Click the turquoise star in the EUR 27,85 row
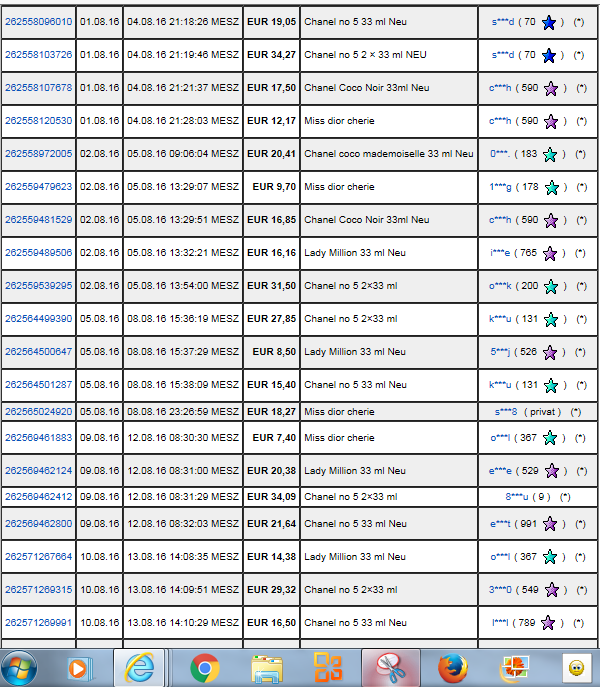The image size is (600, 687). (551, 319)
